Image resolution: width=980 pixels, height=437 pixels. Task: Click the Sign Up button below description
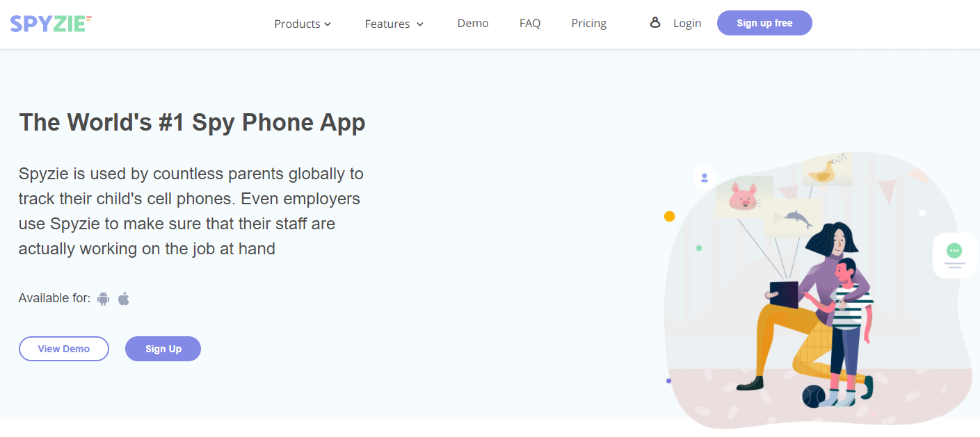[163, 349]
